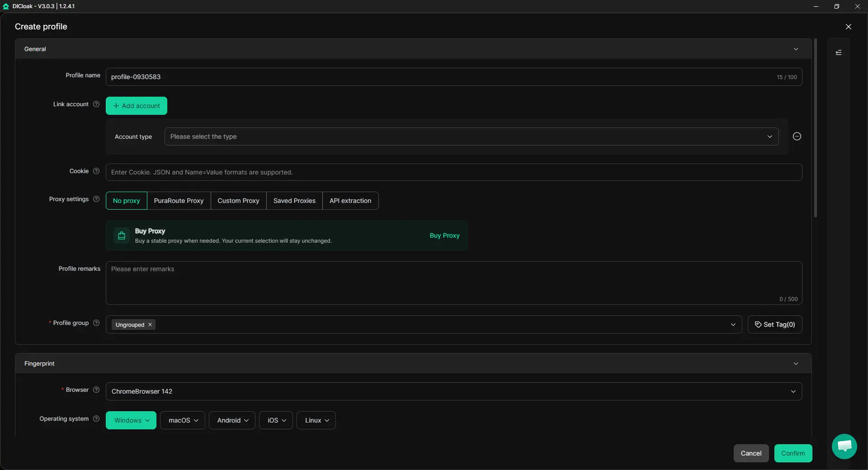Click the Add account button
The height and width of the screenshot is (470, 868).
point(137,106)
